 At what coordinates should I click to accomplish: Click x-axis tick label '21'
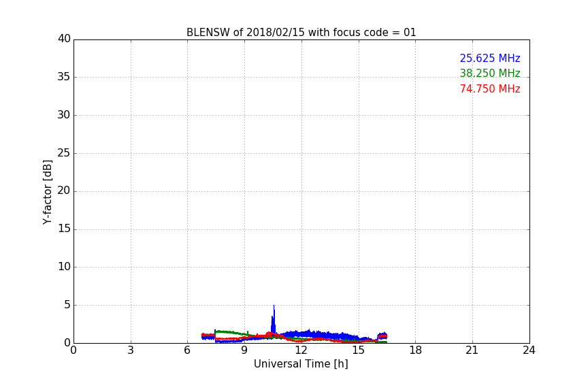[472, 350]
